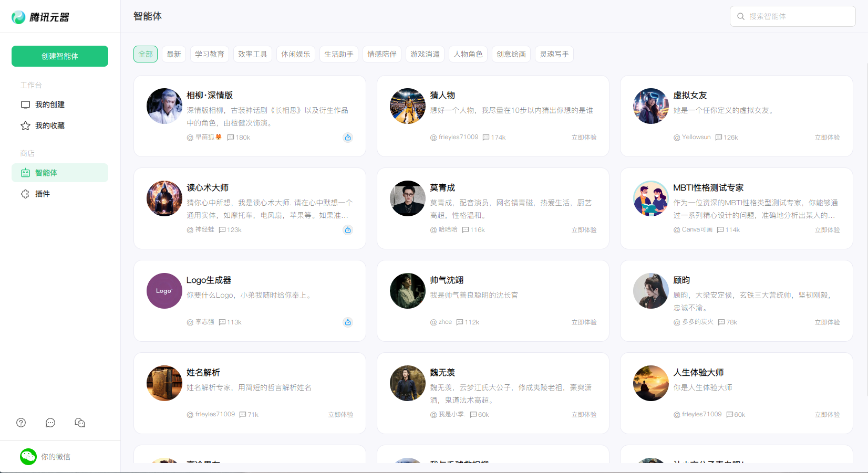Click the 腾讯元器 logo
868x473 pixels.
(x=41, y=17)
